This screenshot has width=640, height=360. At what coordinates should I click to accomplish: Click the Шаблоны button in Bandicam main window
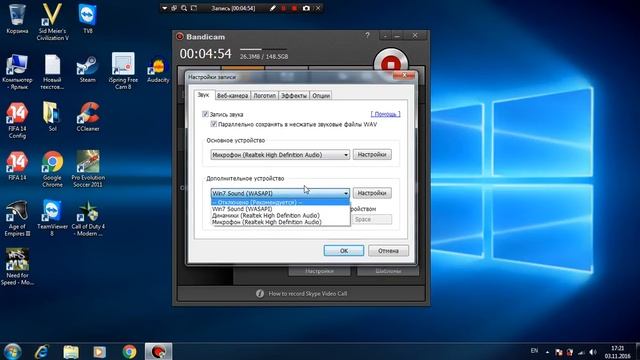[x=388, y=271]
